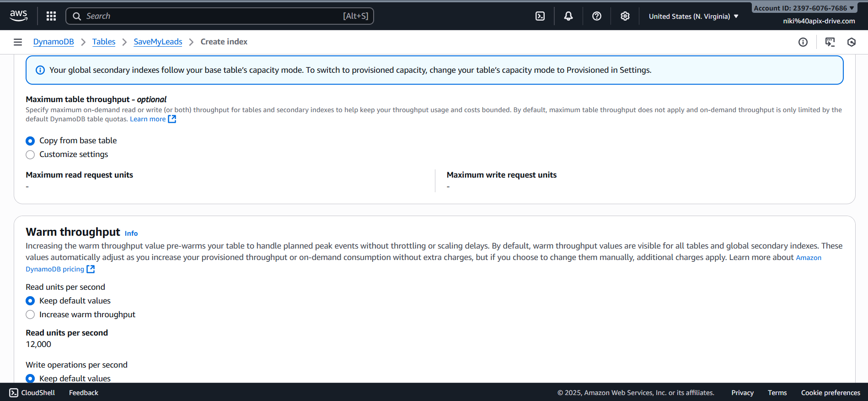Expand the United States (N. Virginia) region dropdown
868x401 pixels.
(693, 16)
